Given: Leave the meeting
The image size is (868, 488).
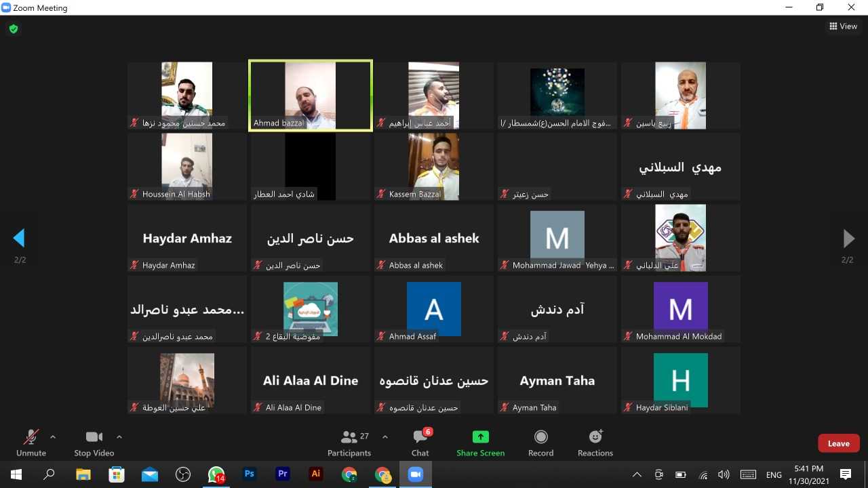Looking at the screenshot, I should (838, 443).
